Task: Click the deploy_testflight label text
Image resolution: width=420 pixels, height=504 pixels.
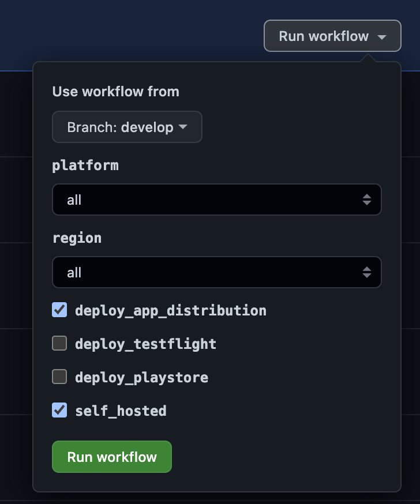Action: (145, 344)
